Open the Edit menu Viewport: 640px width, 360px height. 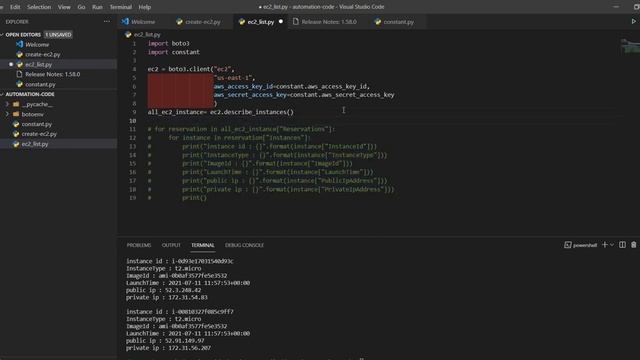pyautogui.click(x=15, y=7)
